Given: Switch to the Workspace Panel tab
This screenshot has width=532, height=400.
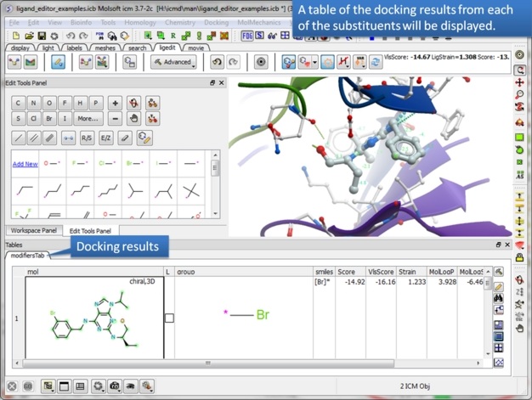Looking at the screenshot, I should 32,231.
